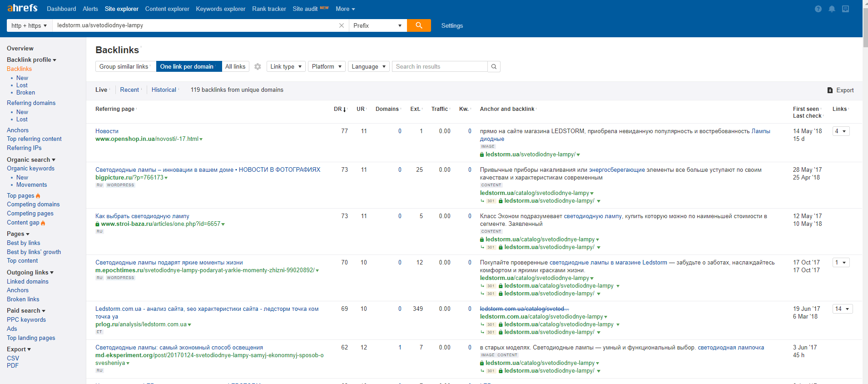
Task: Switch to Group similar links mode
Action: point(124,67)
